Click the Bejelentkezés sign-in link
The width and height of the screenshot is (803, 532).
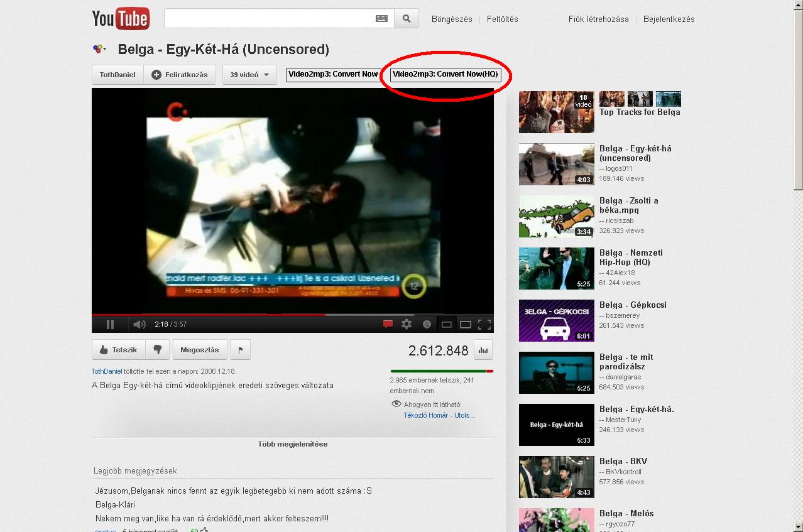[669, 19]
